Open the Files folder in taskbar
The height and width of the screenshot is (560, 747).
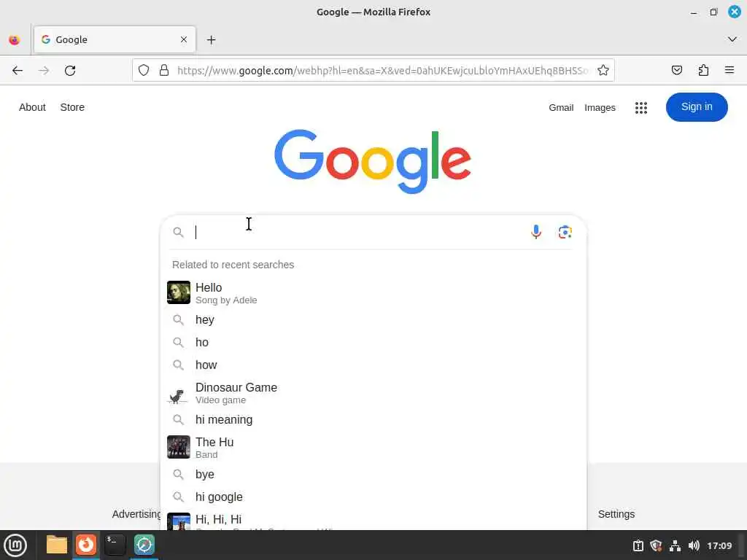(57, 545)
